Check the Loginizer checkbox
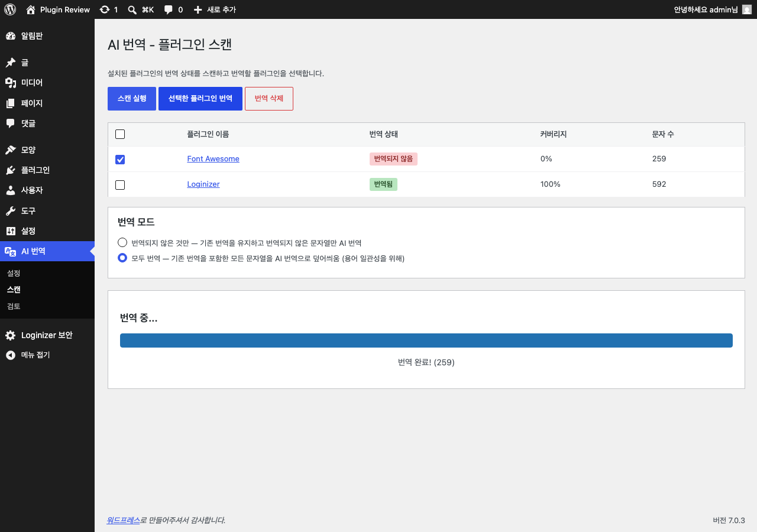The image size is (757, 532). click(x=120, y=185)
